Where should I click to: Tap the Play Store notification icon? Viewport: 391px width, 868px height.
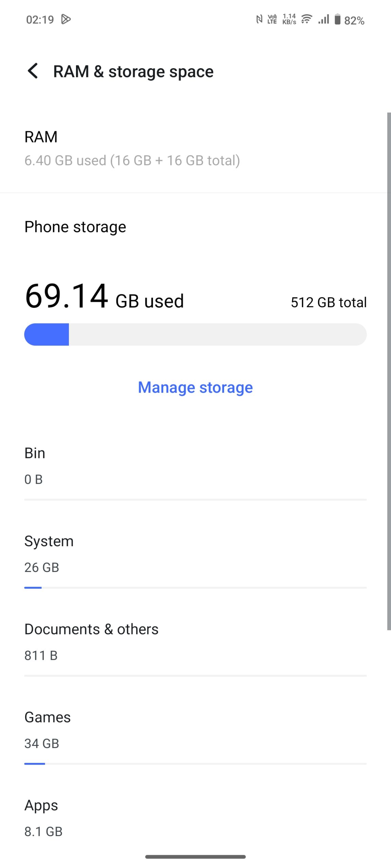coord(66,19)
